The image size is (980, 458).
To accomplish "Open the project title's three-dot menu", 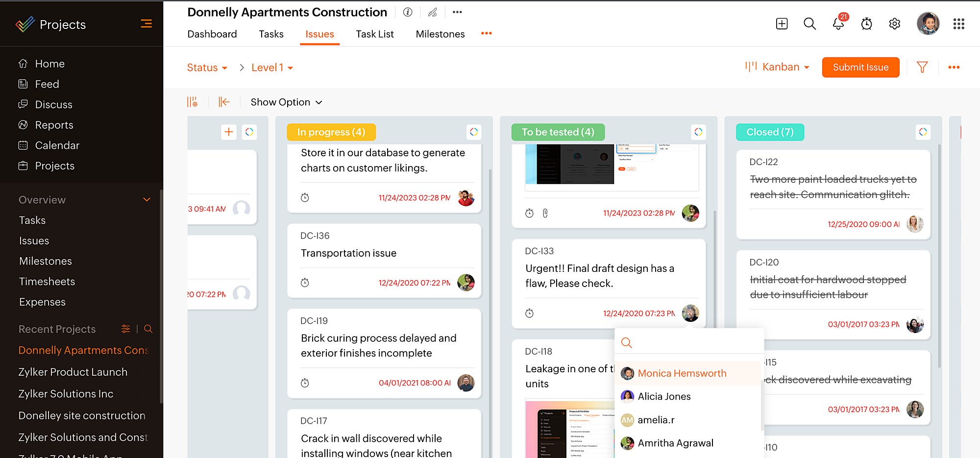I will tap(457, 12).
